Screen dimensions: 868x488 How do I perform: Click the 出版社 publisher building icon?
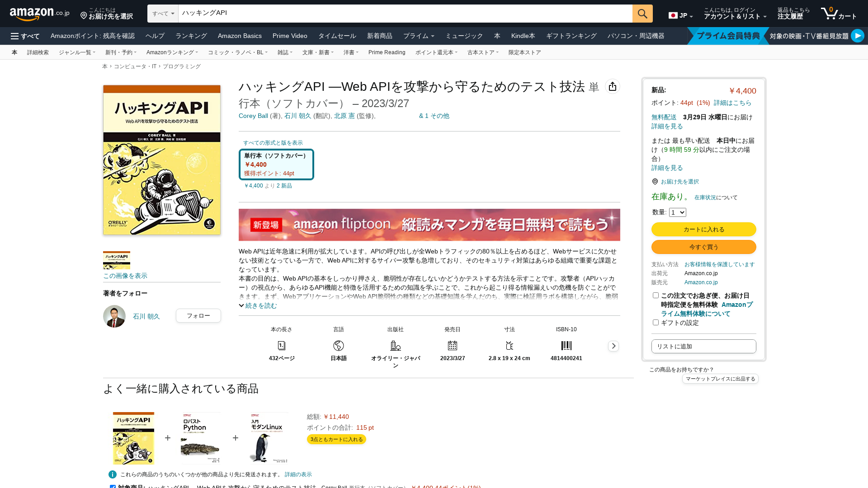click(x=396, y=346)
